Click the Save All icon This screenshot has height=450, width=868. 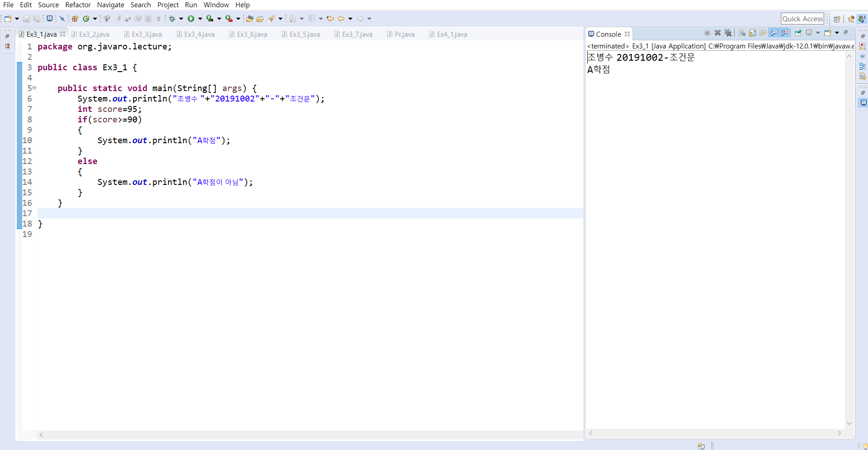(x=37, y=19)
